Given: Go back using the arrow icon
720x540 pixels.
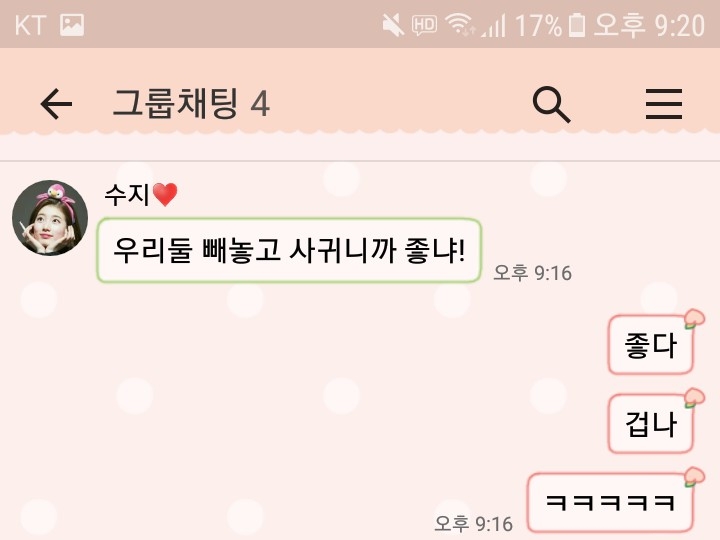Looking at the screenshot, I should click(x=56, y=104).
